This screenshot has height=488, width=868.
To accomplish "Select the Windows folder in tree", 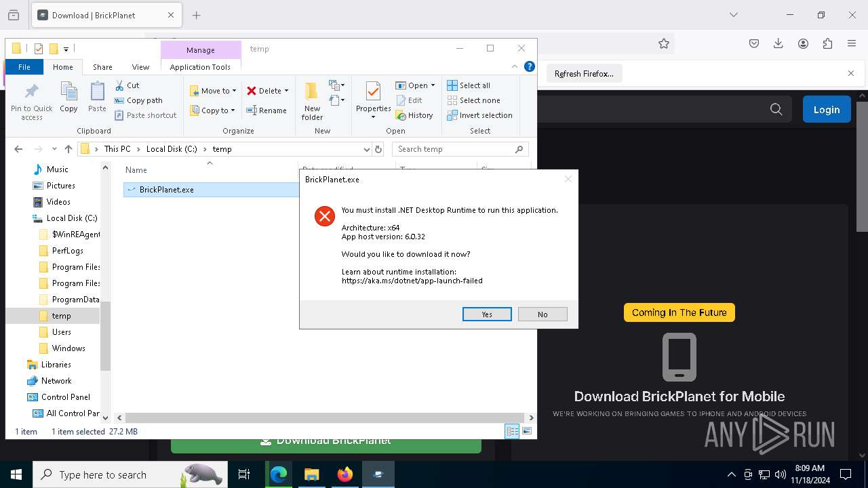I will point(68,348).
